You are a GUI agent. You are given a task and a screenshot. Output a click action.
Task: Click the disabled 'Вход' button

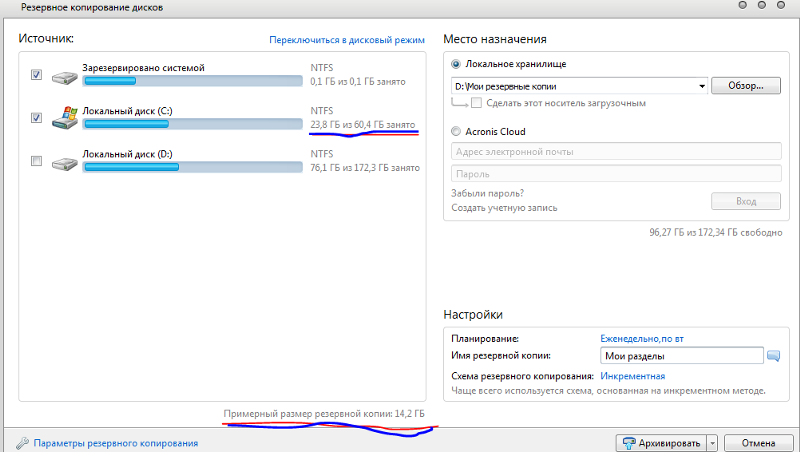pyautogui.click(x=746, y=201)
